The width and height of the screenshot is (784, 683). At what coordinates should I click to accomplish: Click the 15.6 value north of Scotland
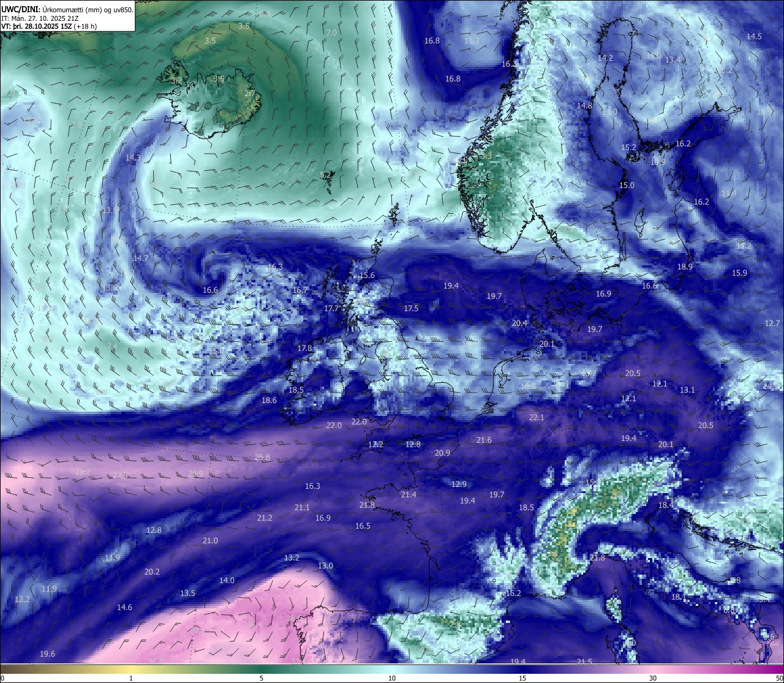[x=367, y=275]
